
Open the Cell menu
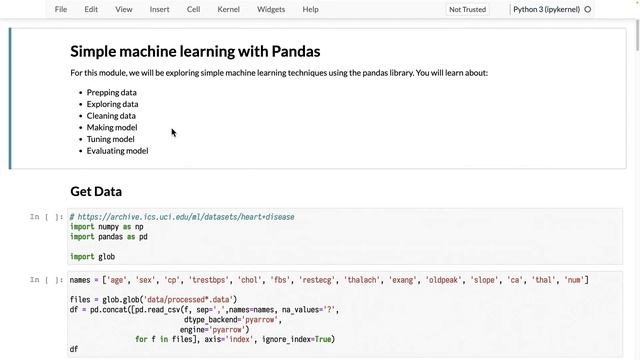(193, 9)
